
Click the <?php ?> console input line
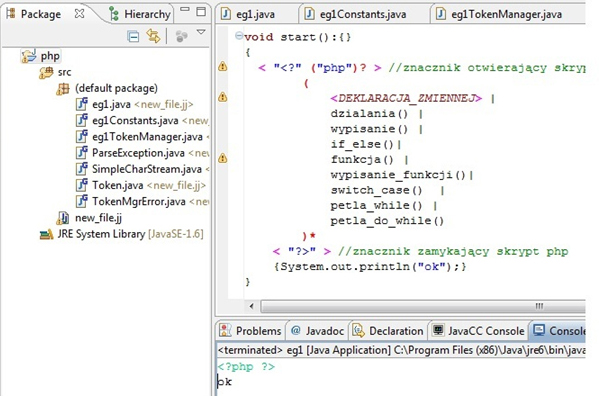246,367
